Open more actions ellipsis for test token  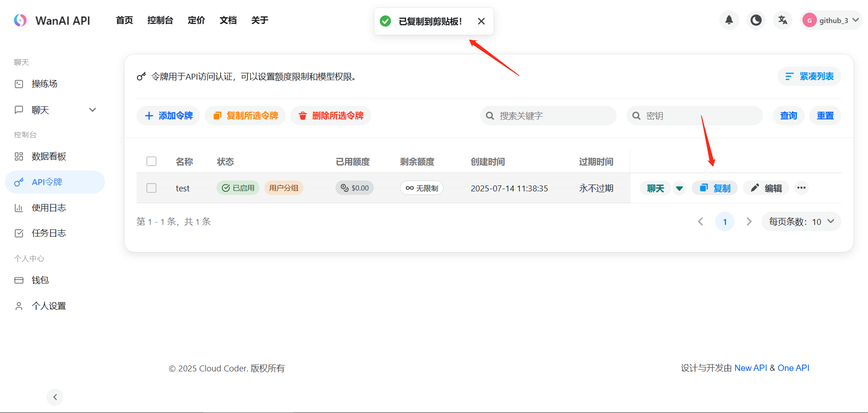pos(801,188)
